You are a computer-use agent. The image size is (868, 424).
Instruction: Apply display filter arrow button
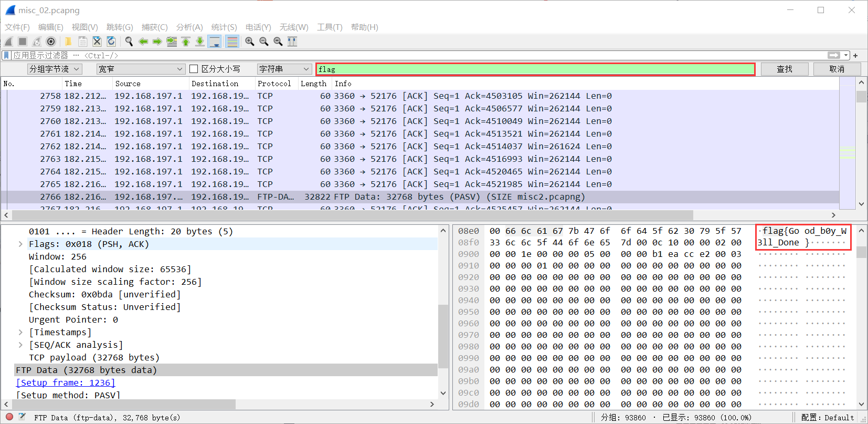[834, 55]
